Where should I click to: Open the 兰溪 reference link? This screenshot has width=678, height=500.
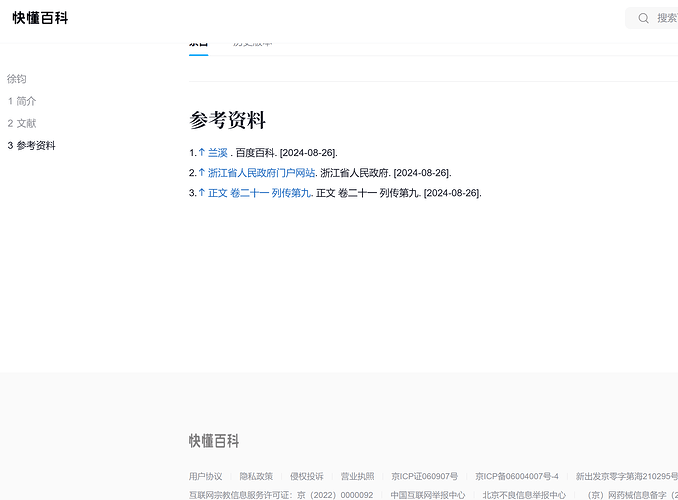(x=218, y=152)
